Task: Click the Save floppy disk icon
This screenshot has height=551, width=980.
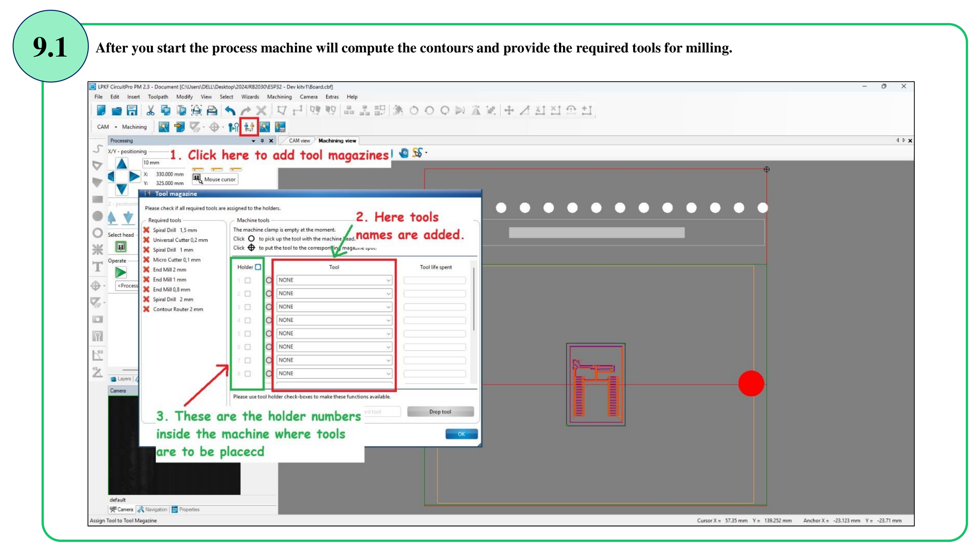Action: click(132, 110)
